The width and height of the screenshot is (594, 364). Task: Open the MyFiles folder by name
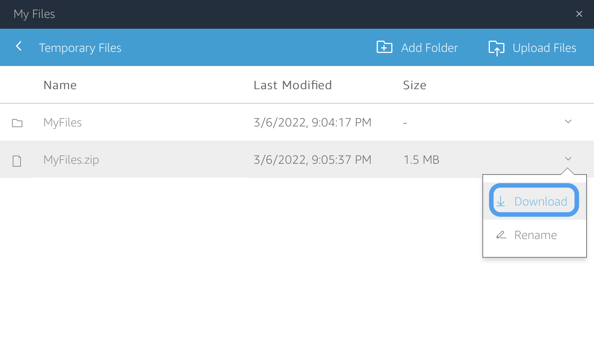[63, 122]
